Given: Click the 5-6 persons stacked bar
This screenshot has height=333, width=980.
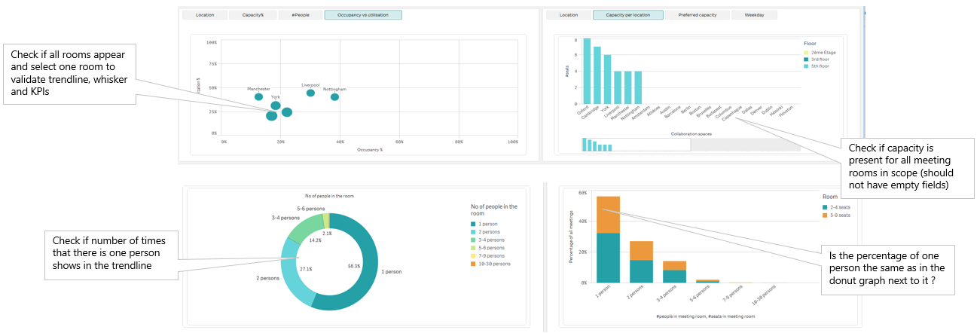Looking at the screenshot, I should click(x=707, y=281).
